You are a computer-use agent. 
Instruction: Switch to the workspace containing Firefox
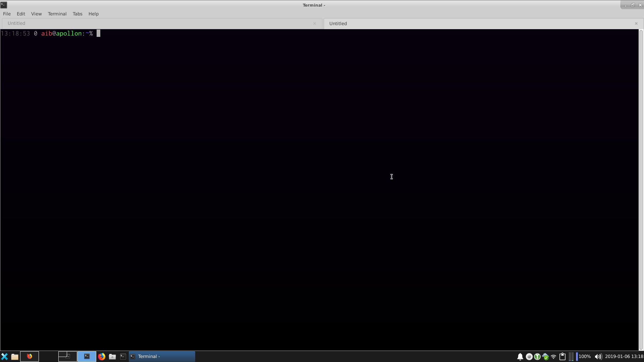click(30, 356)
